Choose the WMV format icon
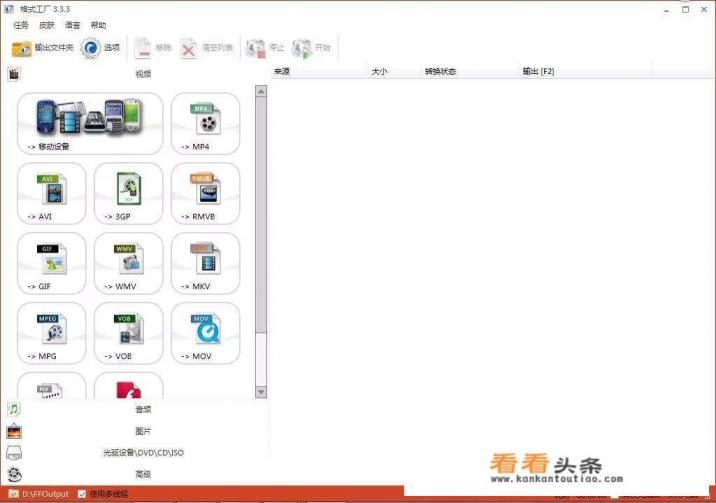Image resolution: width=716 pixels, height=503 pixels. [x=128, y=262]
